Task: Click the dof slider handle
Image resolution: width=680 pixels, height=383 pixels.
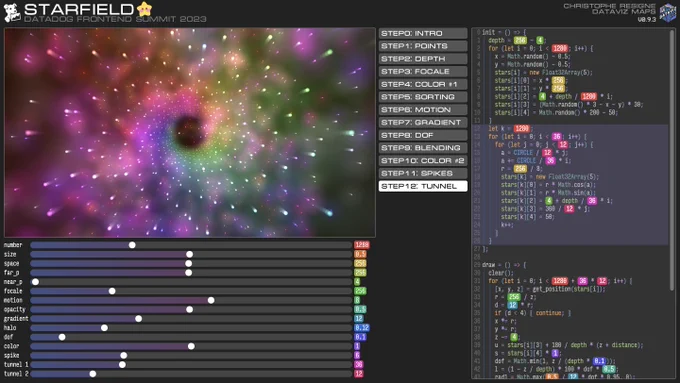Action: pos(62,337)
